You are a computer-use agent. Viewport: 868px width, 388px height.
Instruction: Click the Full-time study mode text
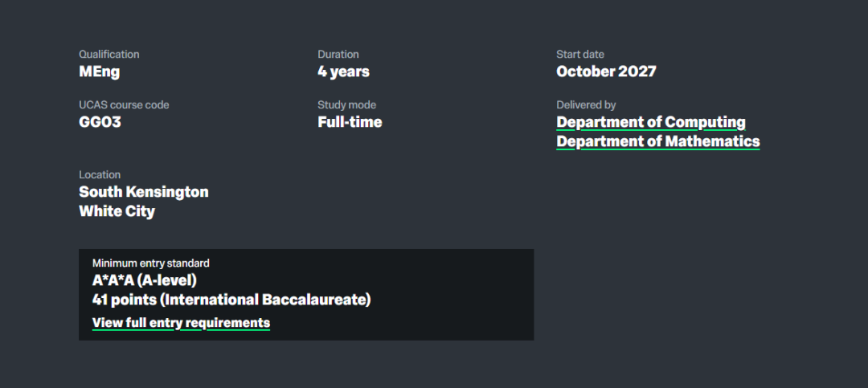[x=350, y=122]
